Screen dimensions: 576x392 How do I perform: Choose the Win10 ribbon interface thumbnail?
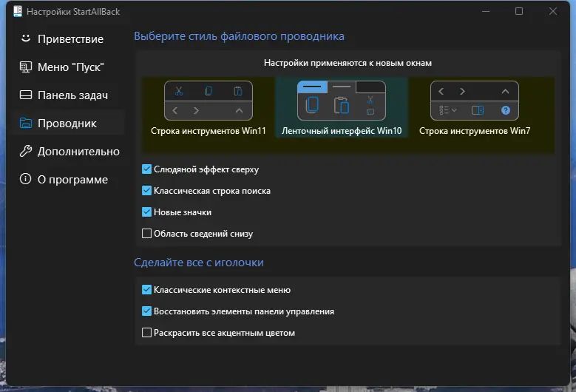click(x=342, y=101)
